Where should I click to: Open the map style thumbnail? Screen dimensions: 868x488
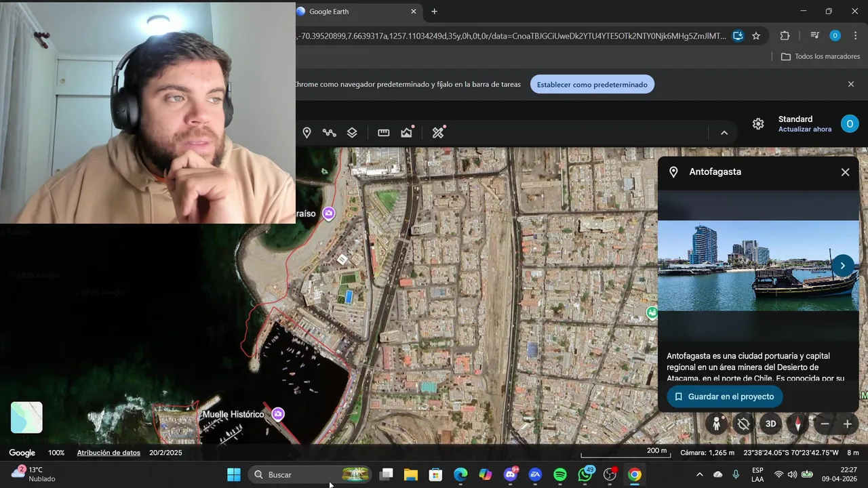click(x=26, y=418)
